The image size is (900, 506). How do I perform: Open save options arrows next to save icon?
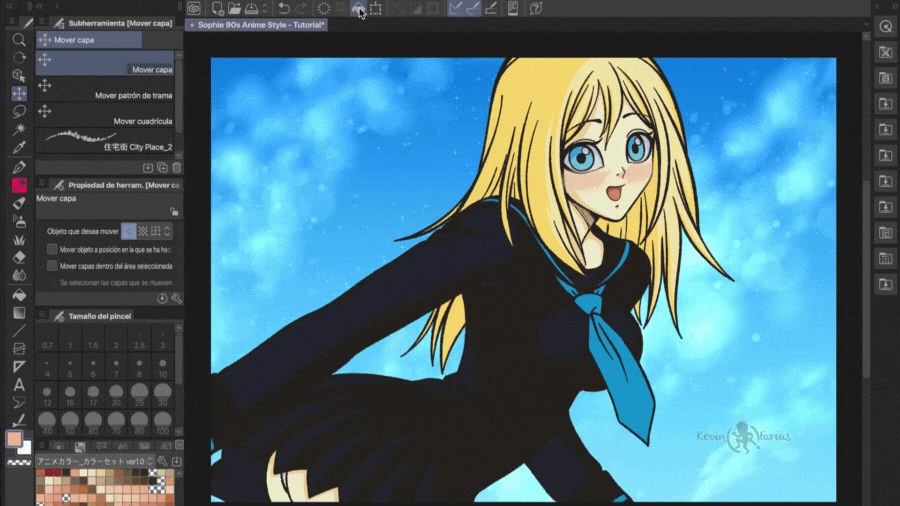(x=265, y=8)
